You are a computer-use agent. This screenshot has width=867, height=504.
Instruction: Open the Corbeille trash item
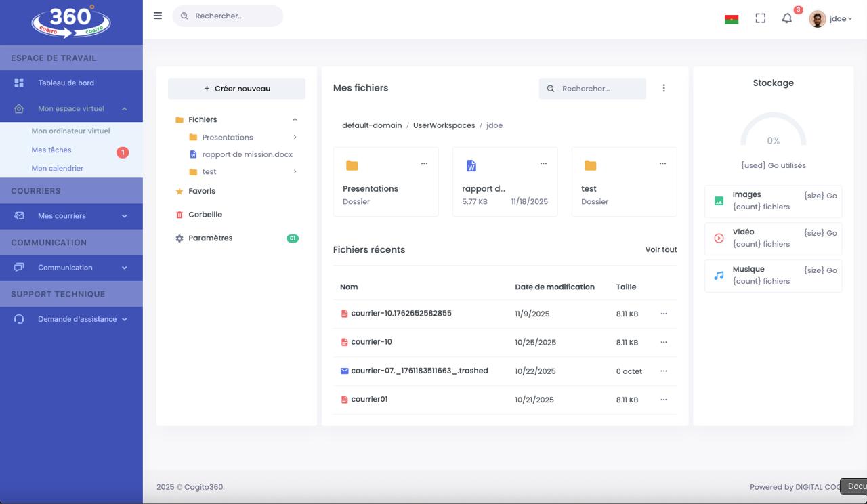(x=205, y=215)
